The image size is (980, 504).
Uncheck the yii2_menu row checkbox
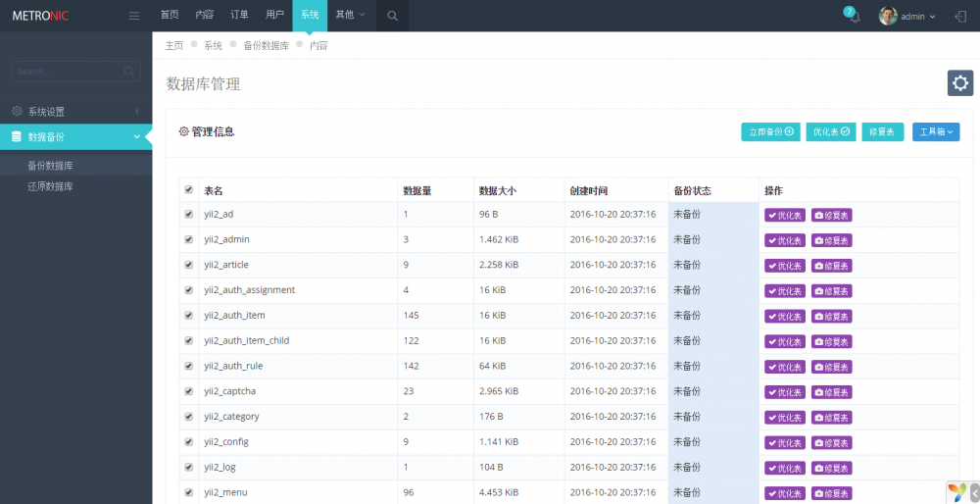(189, 492)
